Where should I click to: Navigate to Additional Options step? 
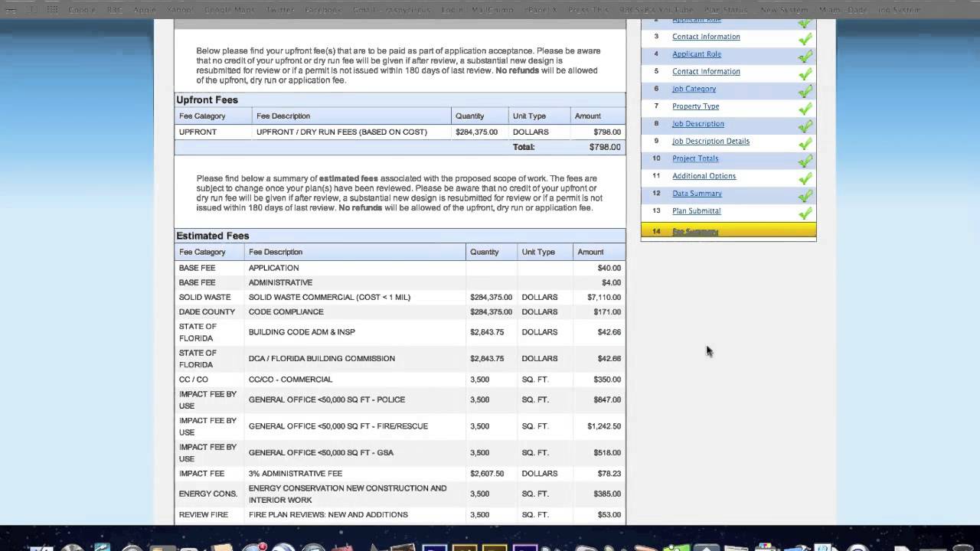pyautogui.click(x=704, y=176)
